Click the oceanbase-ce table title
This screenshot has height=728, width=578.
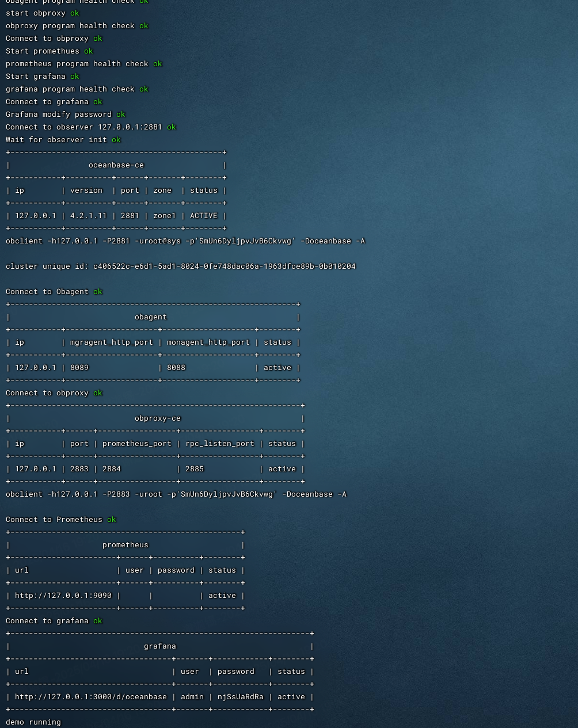[x=116, y=165]
